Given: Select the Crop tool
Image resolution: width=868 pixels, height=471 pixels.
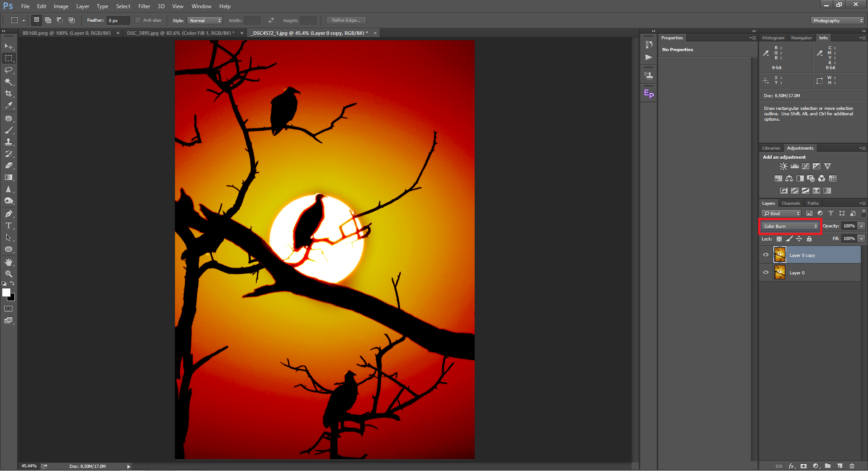Looking at the screenshot, I should [x=9, y=94].
